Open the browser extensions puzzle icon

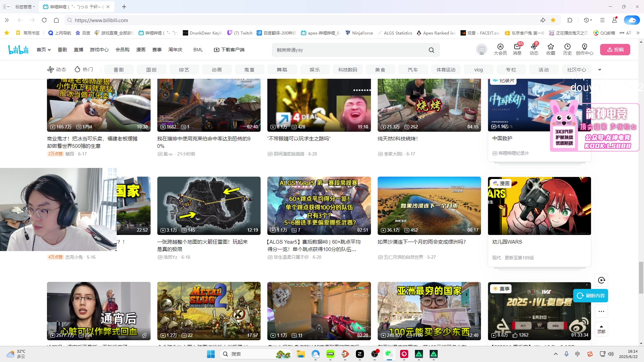[x=570, y=20]
